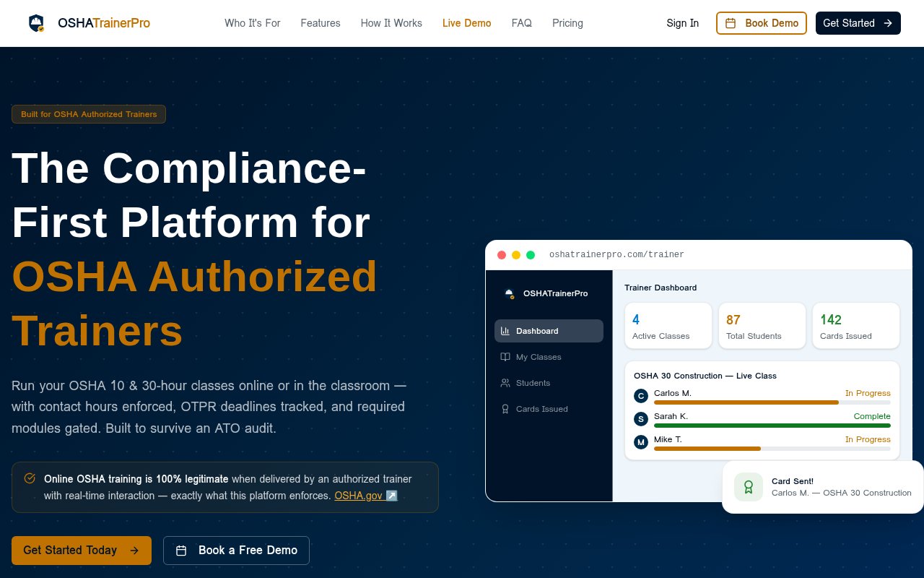
Task: Click the Card Sent! notification title
Action: tap(793, 481)
